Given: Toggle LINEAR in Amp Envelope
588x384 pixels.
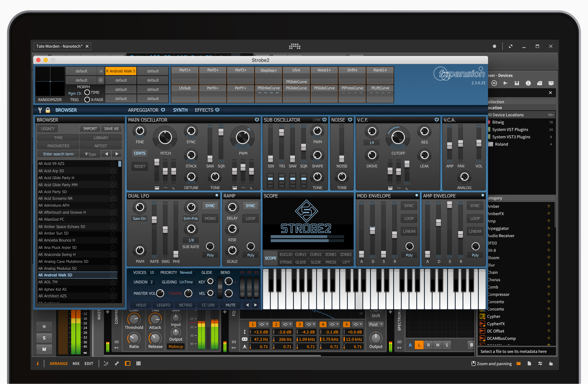Looking at the screenshot, I should 475,231.
